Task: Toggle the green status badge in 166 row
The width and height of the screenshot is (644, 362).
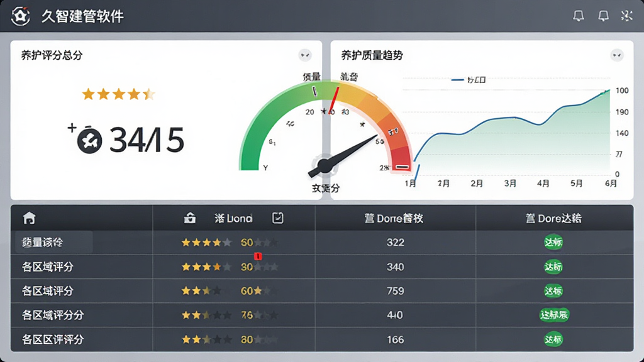Action: 553,339
